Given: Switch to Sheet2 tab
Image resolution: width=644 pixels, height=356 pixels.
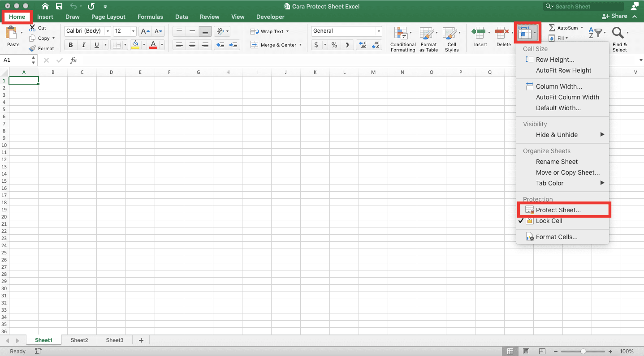Looking at the screenshot, I should (79, 340).
